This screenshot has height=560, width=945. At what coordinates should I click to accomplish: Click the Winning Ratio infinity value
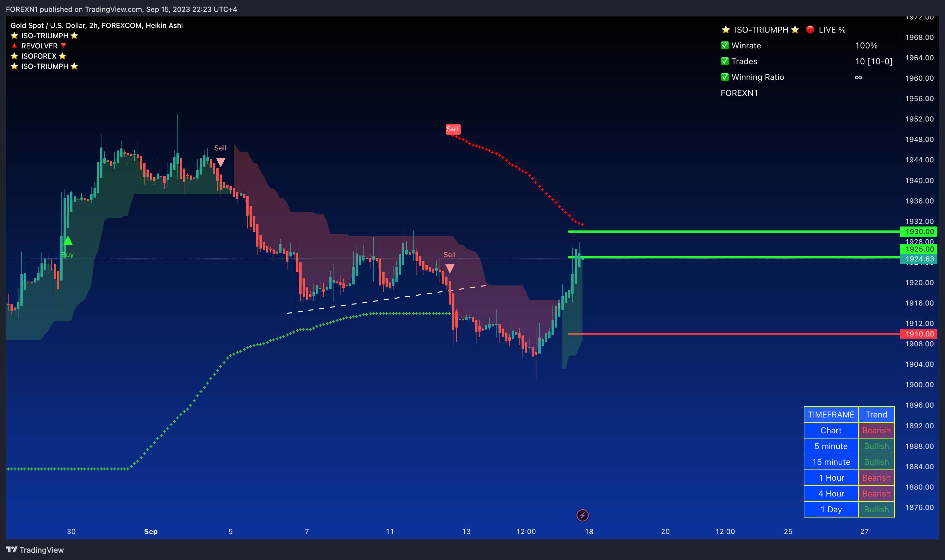pos(858,77)
